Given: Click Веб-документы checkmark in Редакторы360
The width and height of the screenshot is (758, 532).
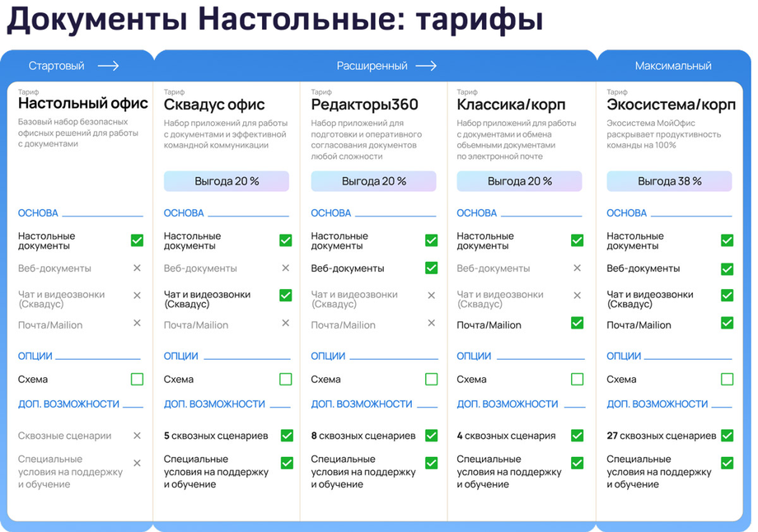Looking at the screenshot, I should click(x=431, y=268).
